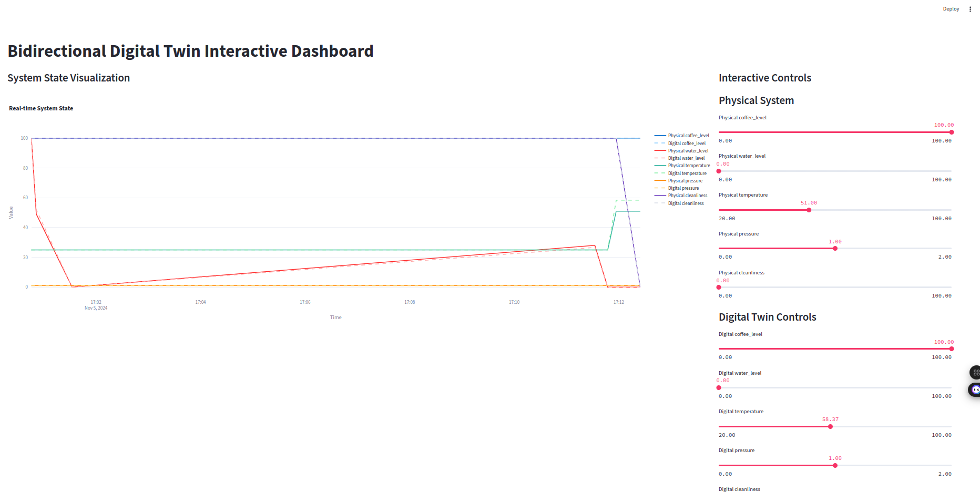Hide Digital water_level trace in legend
Viewport: 980px width, 492px height.
pos(680,158)
